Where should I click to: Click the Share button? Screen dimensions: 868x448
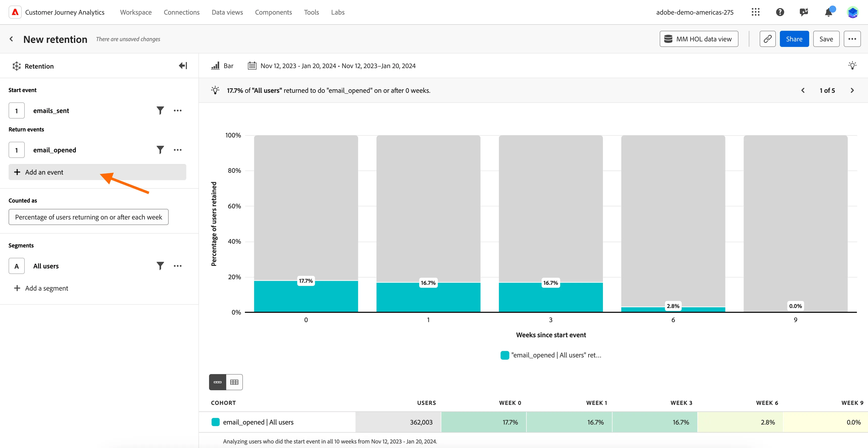tap(794, 39)
